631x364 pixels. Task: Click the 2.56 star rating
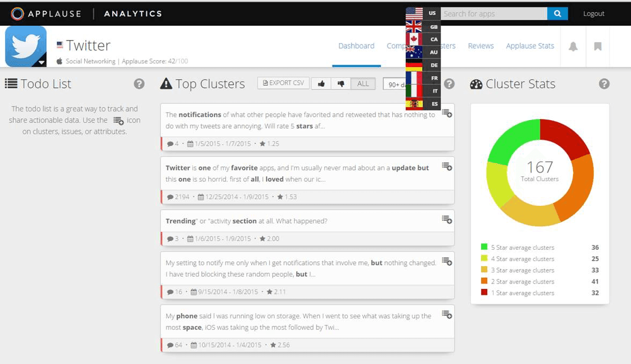pos(280,345)
